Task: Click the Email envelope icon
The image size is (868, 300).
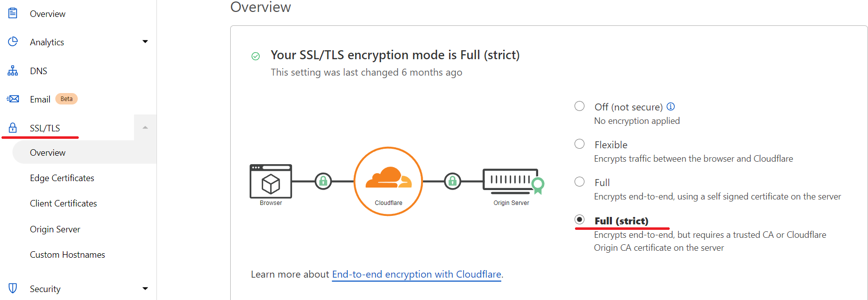Action: pyautogui.click(x=13, y=99)
